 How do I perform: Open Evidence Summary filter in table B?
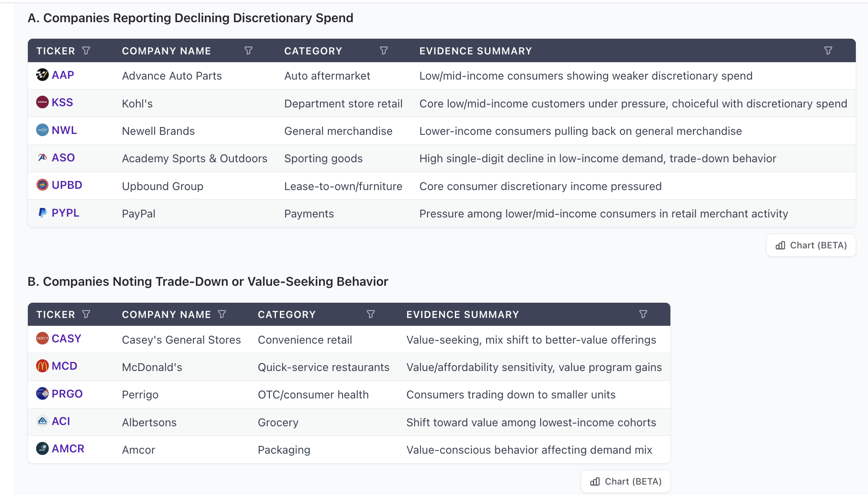[x=643, y=314]
